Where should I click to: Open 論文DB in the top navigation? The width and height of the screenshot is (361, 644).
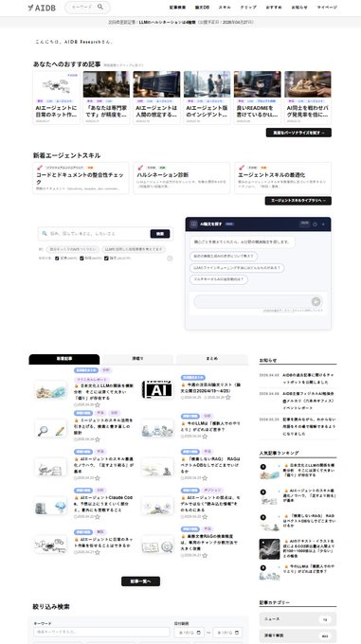click(x=202, y=8)
